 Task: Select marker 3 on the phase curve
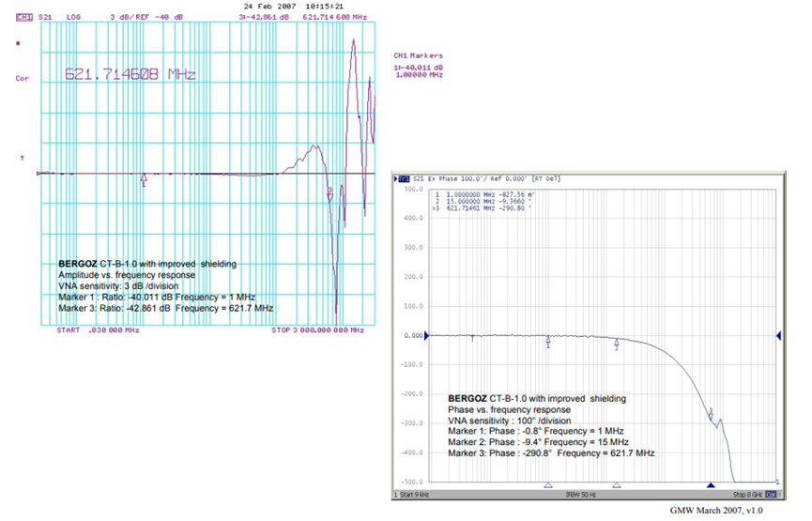tap(711, 413)
